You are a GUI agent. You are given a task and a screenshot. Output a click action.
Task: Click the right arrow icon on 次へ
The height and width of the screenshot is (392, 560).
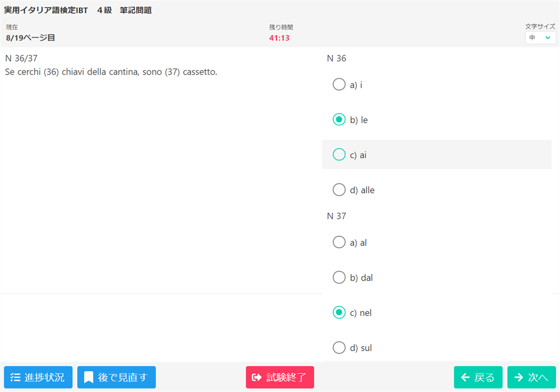pyautogui.click(x=519, y=377)
